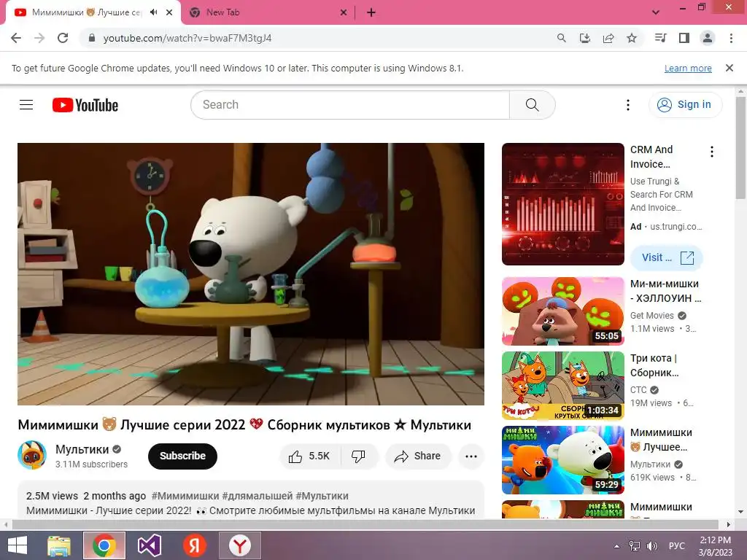Share the video
747x560 pixels.
point(418,456)
